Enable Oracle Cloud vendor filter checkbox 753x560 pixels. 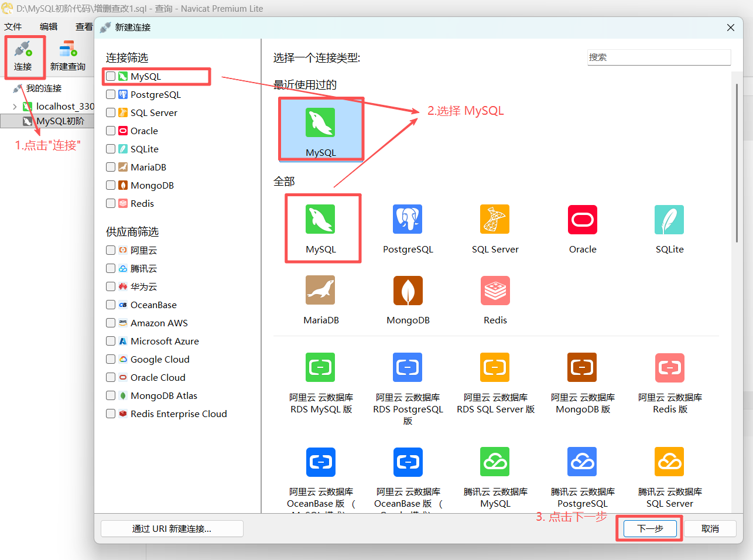[111, 377]
